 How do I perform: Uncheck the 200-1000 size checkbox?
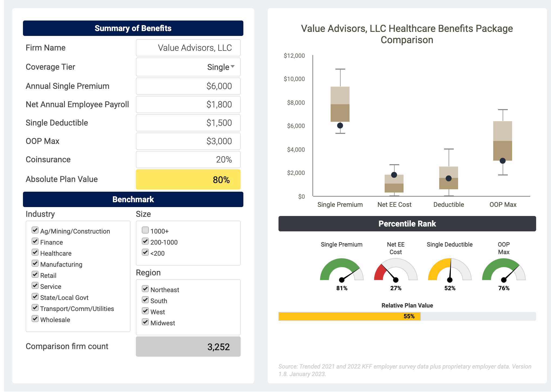[145, 241]
